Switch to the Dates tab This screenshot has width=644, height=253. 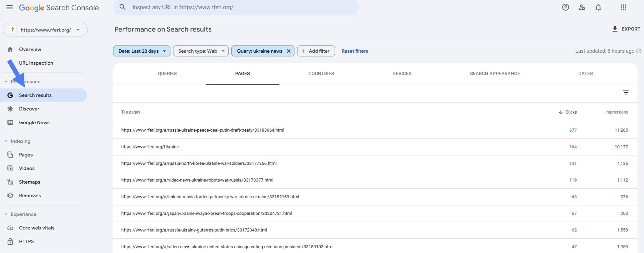pyautogui.click(x=585, y=74)
